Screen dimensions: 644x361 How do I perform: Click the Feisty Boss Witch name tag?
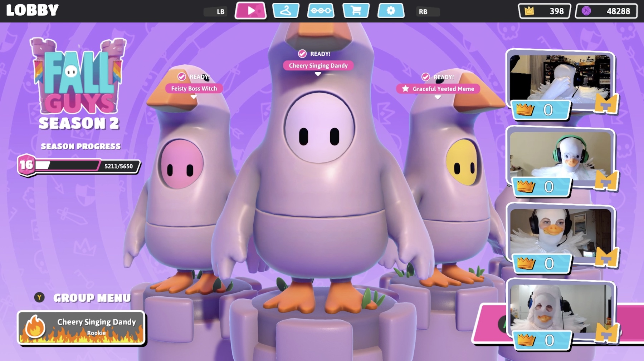194,89
